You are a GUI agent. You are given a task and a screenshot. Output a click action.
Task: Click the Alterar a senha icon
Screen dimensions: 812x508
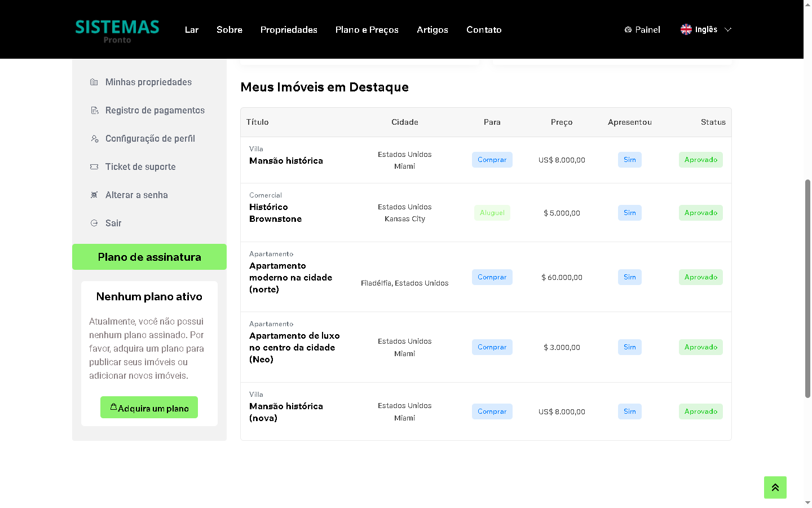94,195
